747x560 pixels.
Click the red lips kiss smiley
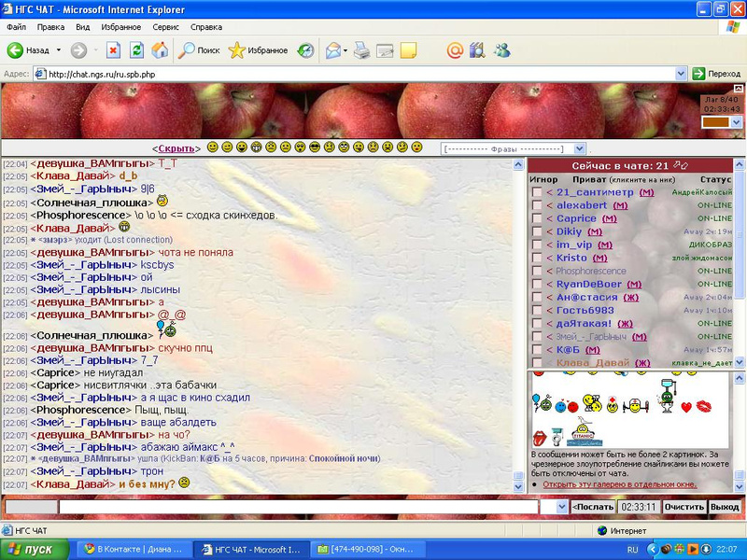click(704, 407)
